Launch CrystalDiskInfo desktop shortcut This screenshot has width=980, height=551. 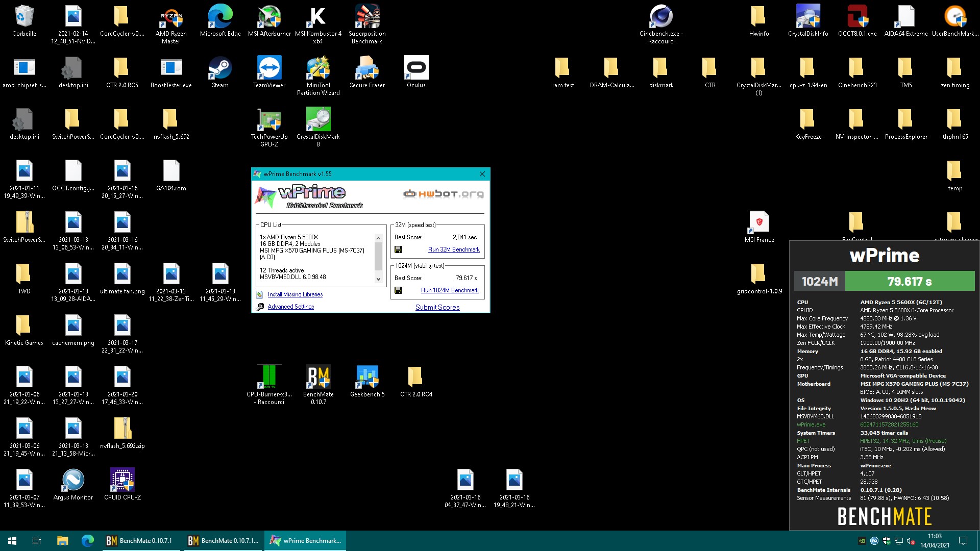point(808,20)
